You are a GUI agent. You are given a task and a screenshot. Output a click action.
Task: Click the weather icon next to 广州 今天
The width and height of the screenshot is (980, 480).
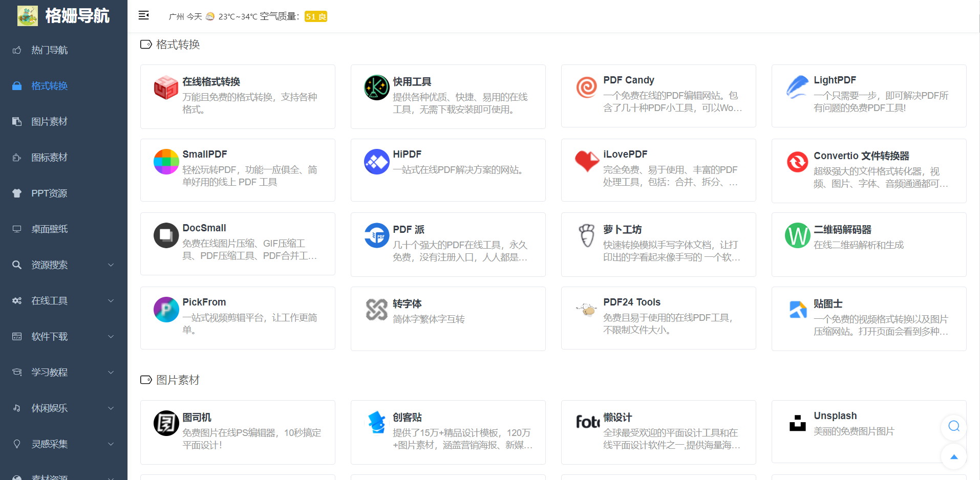click(210, 16)
